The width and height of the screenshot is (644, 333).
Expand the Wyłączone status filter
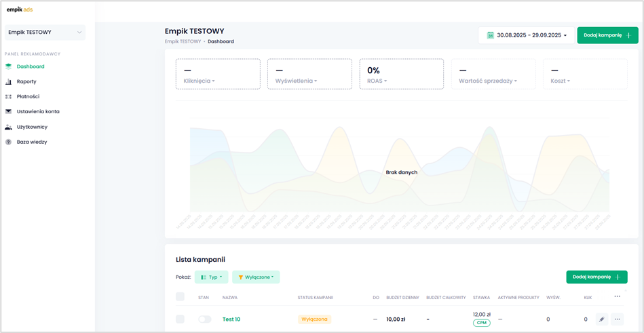coord(256,277)
